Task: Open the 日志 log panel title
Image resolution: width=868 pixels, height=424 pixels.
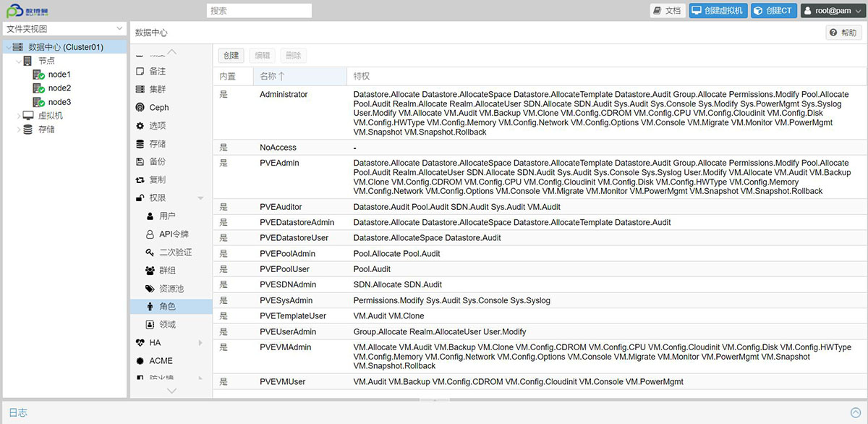Action: pos(18,412)
